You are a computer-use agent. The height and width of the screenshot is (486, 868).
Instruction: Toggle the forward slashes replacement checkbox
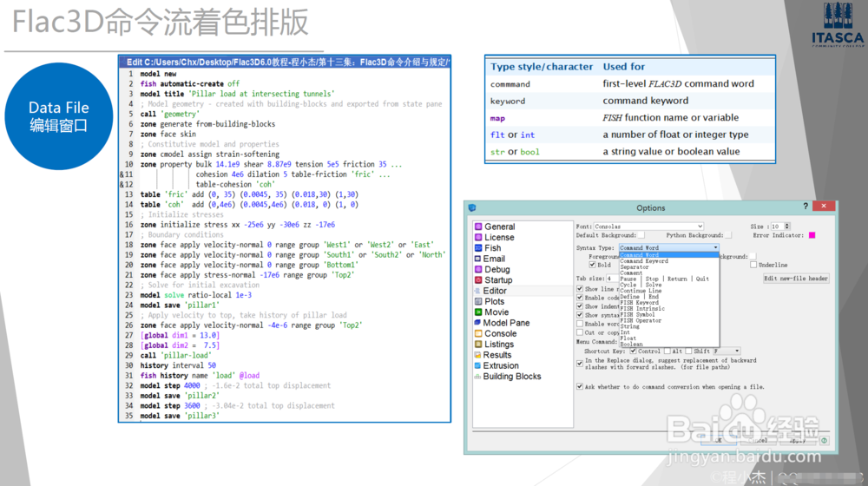pyautogui.click(x=580, y=364)
